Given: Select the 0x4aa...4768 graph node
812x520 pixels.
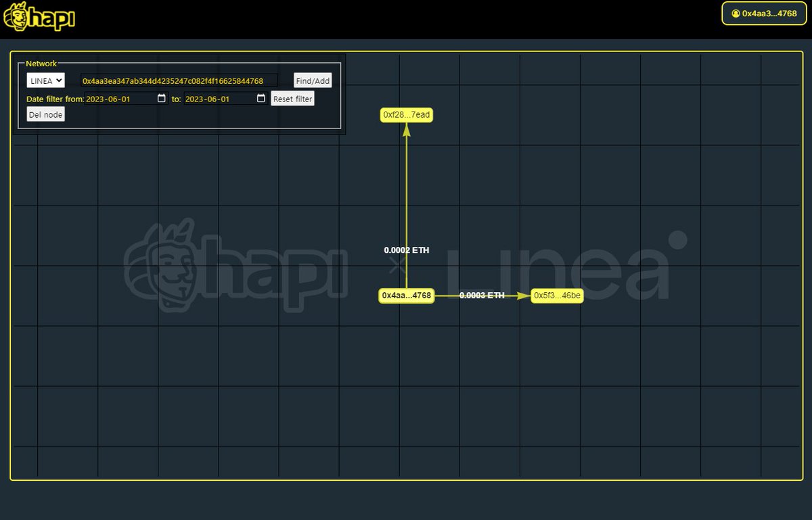Looking at the screenshot, I should (406, 296).
